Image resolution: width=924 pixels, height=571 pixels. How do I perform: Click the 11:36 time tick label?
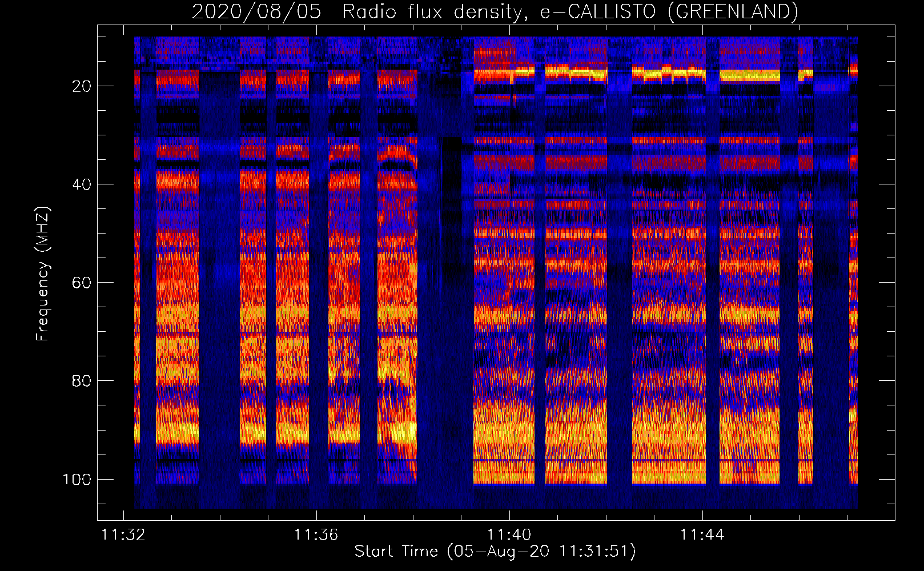point(316,535)
